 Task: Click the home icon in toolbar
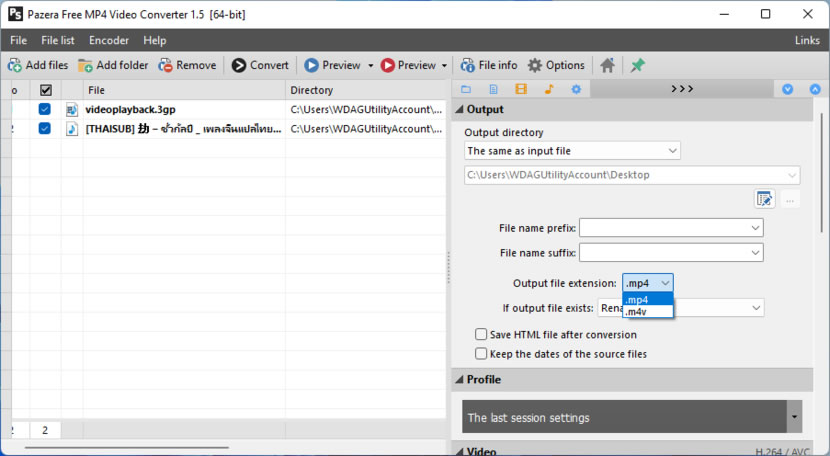pyautogui.click(x=607, y=65)
